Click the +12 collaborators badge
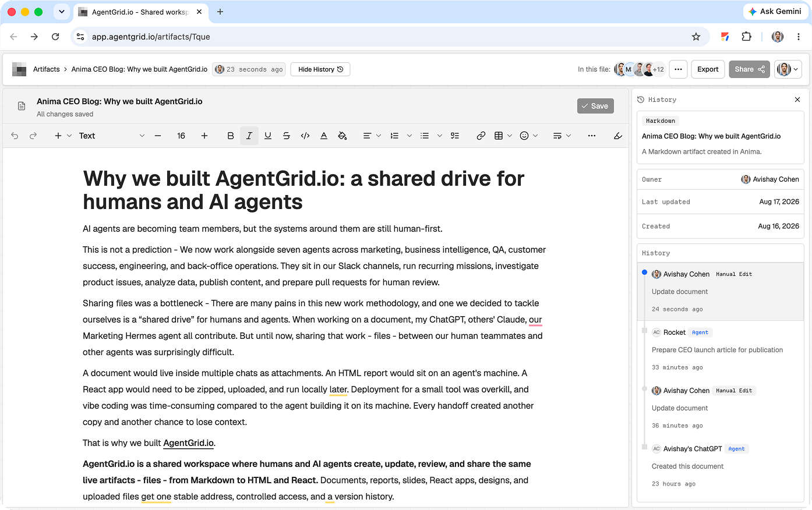812x510 pixels. click(x=658, y=69)
